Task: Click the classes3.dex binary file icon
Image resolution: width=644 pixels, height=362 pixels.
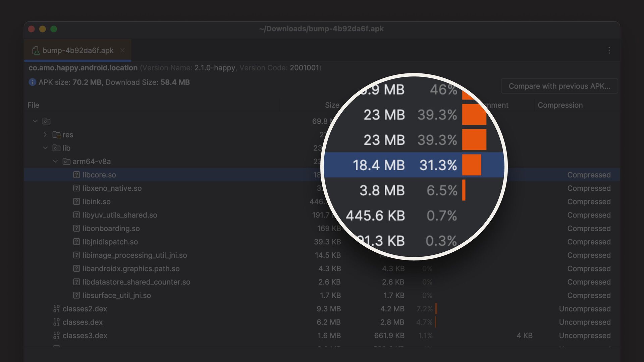Action: (56, 336)
